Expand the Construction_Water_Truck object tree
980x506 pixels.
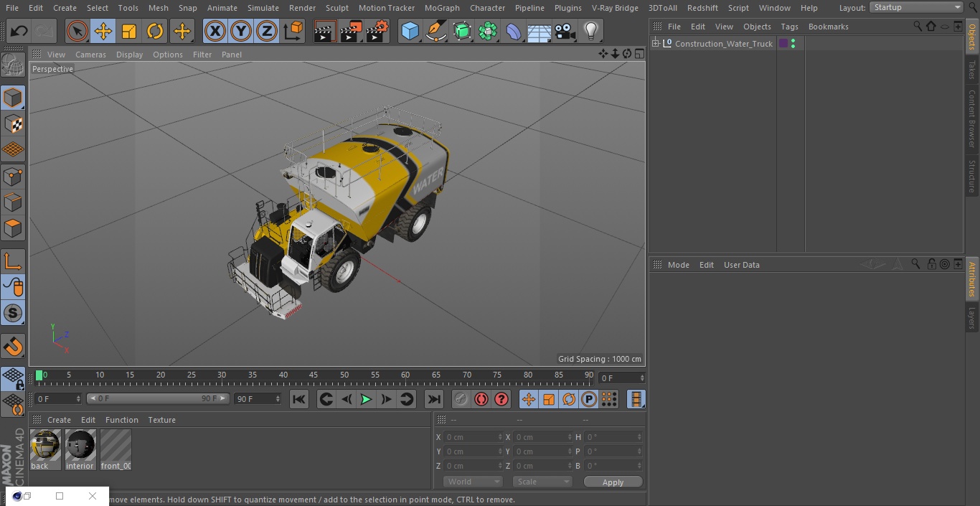[655, 44]
